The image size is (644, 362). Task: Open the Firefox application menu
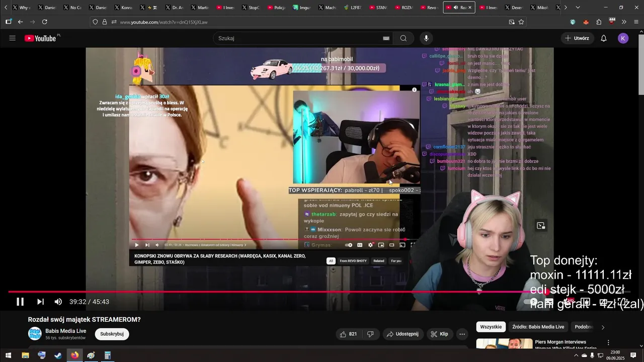click(636, 22)
